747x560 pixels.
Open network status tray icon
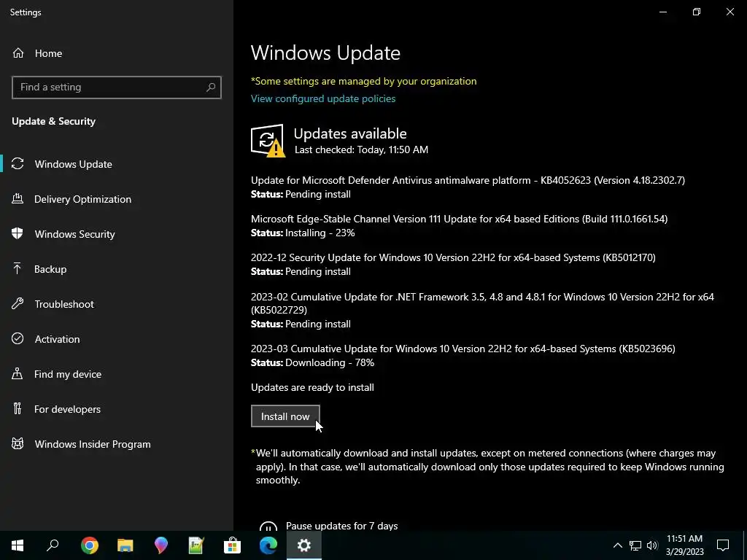coord(635,545)
